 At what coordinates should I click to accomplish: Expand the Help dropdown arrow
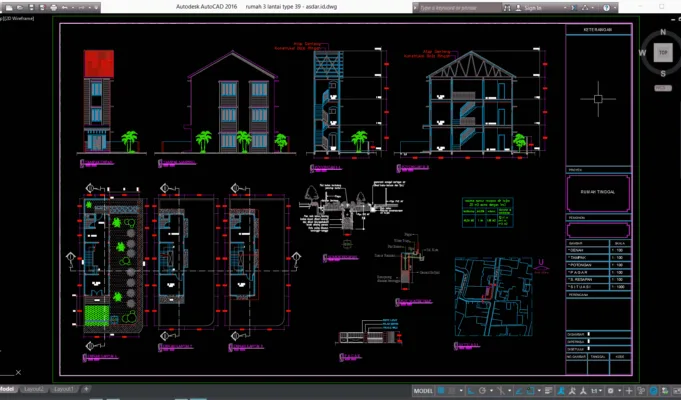click(615, 8)
